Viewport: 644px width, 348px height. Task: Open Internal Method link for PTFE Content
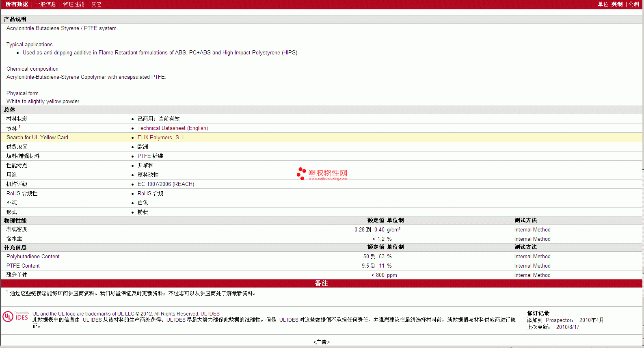pyautogui.click(x=532, y=266)
